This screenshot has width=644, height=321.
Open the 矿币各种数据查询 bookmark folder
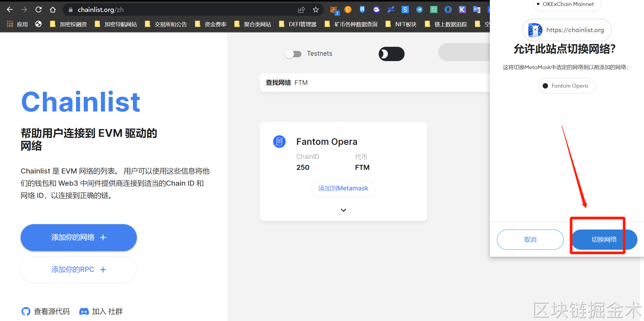[351, 24]
